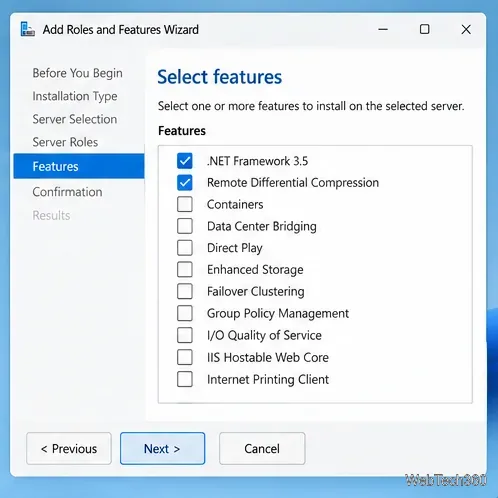Enable Enhanced Storage checkbox

pos(185,269)
